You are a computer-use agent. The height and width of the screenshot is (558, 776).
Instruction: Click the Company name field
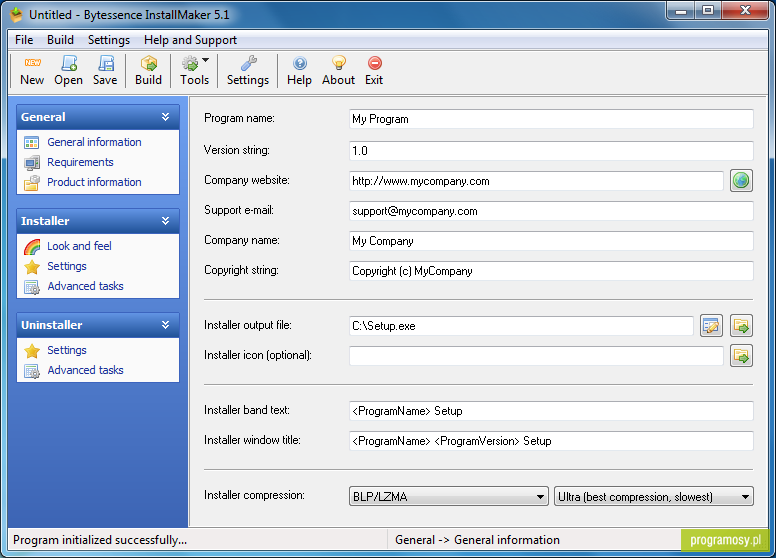click(x=551, y=241)
